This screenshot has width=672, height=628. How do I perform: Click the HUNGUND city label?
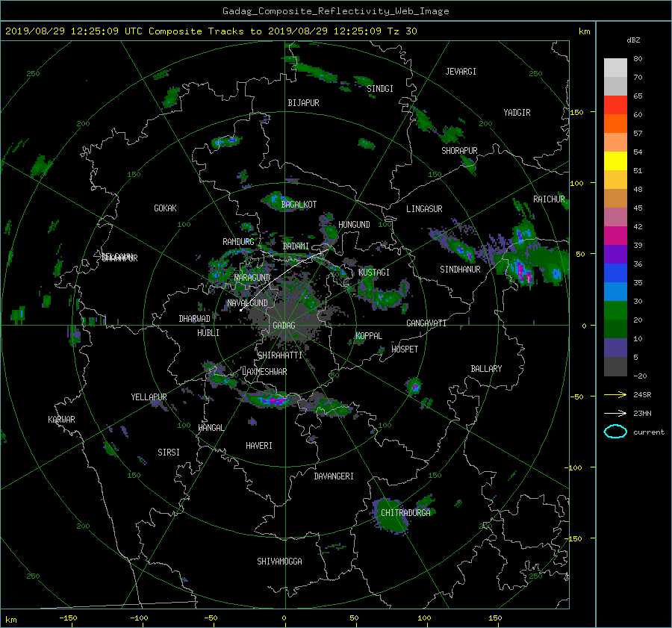(354, 225)
